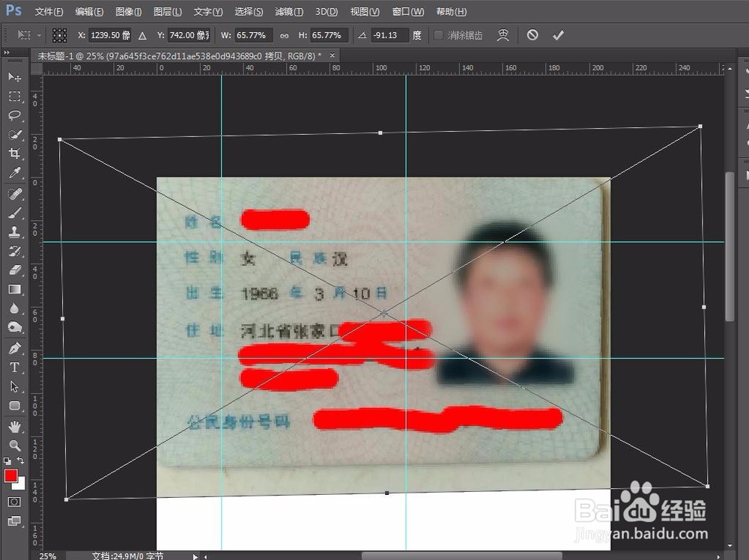The height and width of the screenshot is (560, 749).
Task: Open the 编辑(E) menu
Action: pos(89,11)
